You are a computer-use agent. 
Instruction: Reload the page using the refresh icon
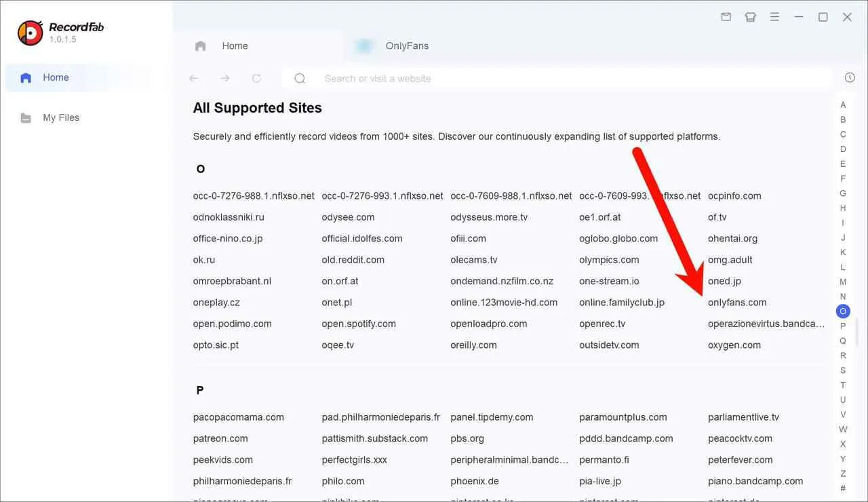coord(256,78)
